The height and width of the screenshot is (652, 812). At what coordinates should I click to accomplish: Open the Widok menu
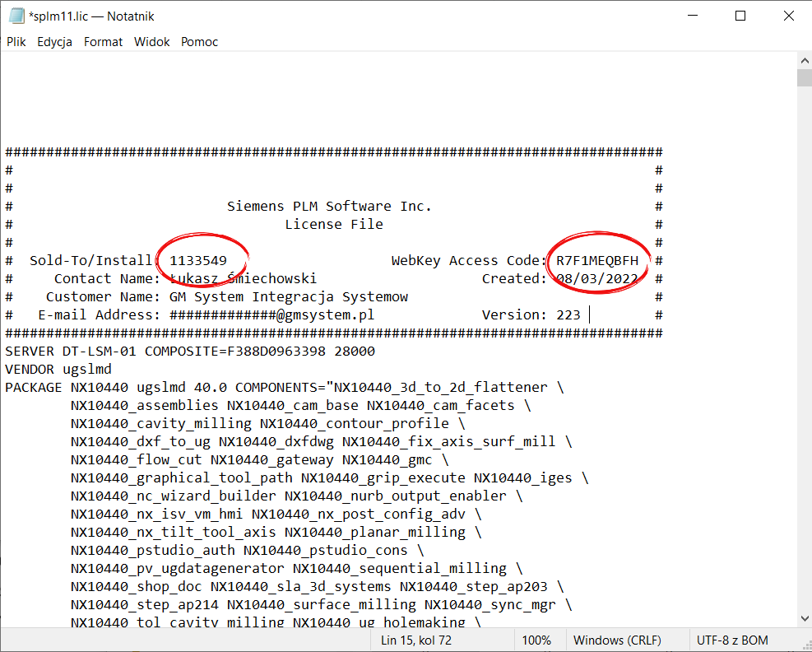click(x=151, y=42)
